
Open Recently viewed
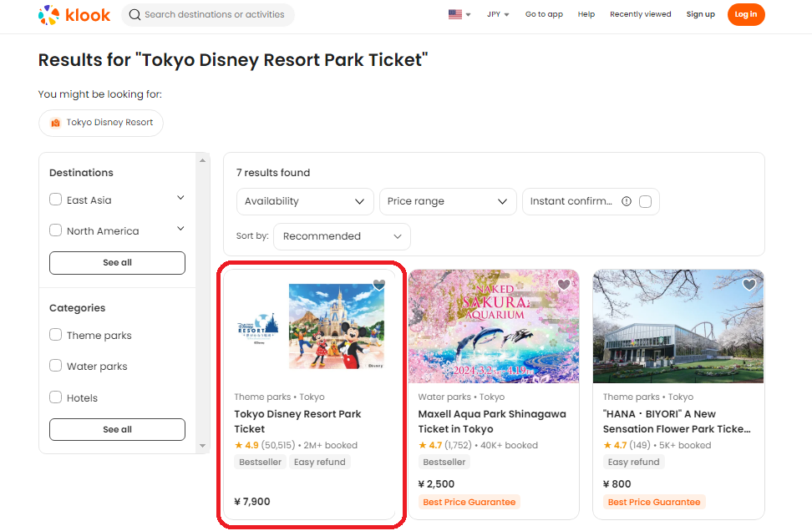point(640,14)
